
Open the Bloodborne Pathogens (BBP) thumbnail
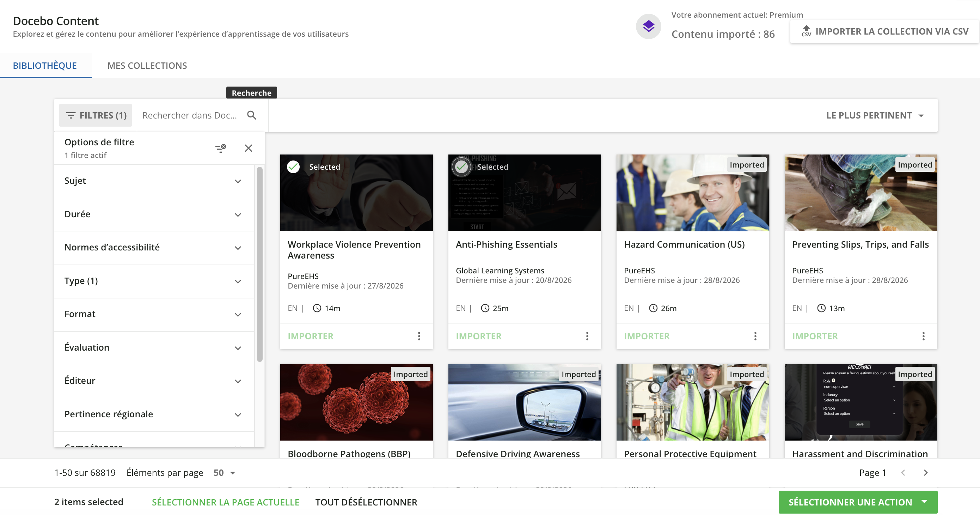point(356,402)
